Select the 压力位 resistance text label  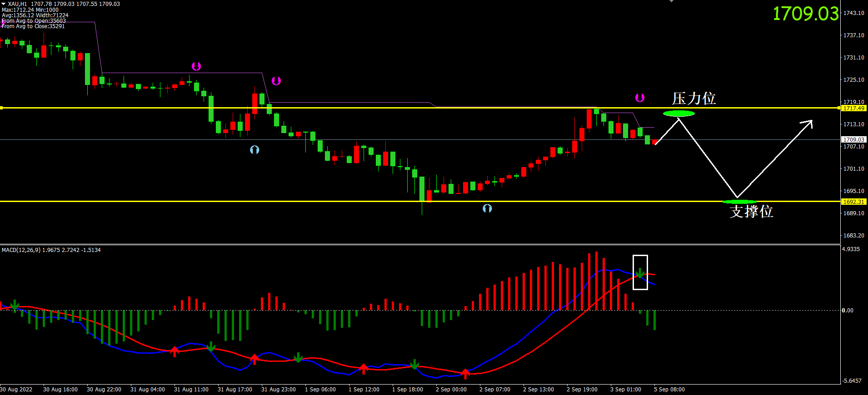coord(694,98)
